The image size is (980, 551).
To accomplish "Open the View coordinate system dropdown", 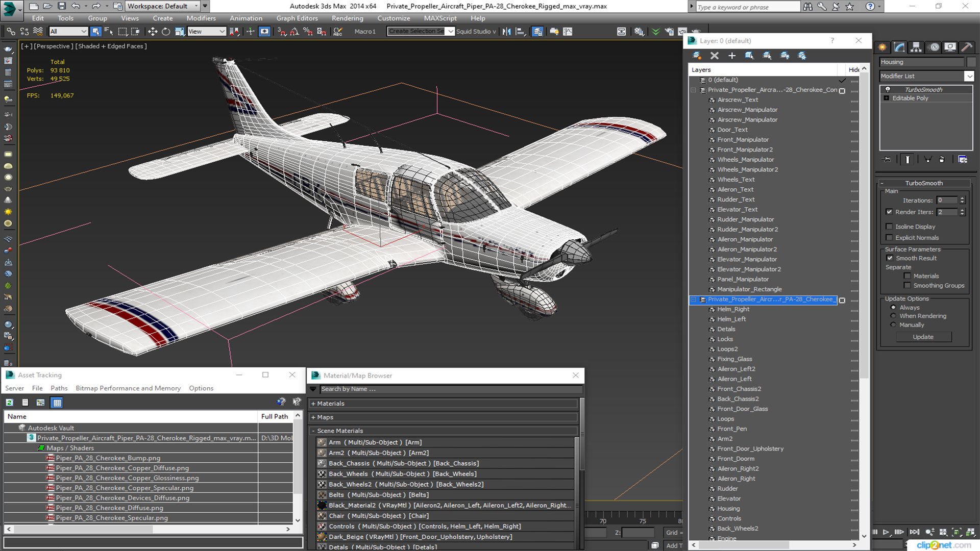I will click(207, 32).
